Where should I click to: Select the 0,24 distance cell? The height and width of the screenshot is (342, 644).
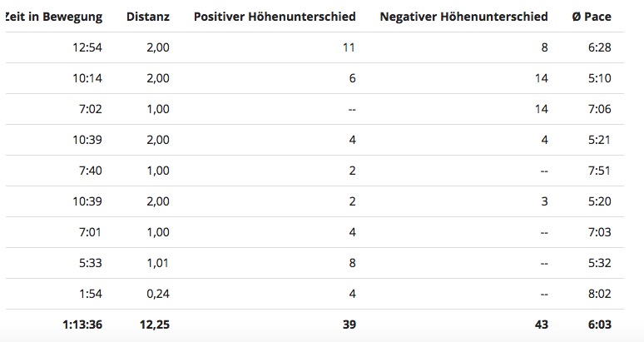(157, 294)
